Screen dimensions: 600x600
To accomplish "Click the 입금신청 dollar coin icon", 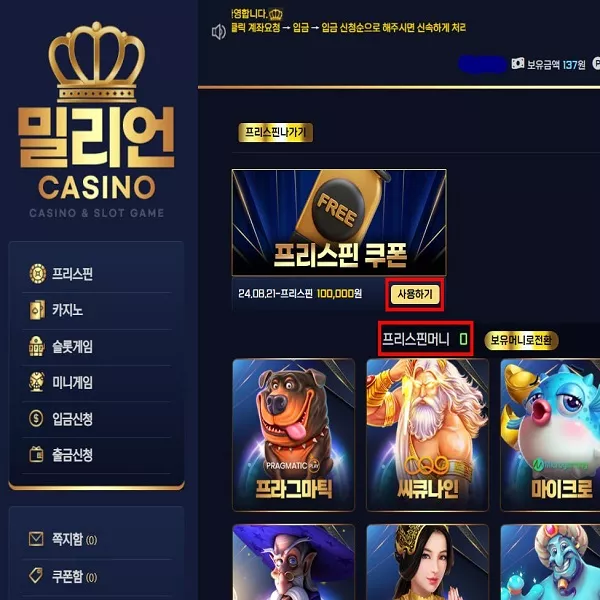I will point(36,418).
